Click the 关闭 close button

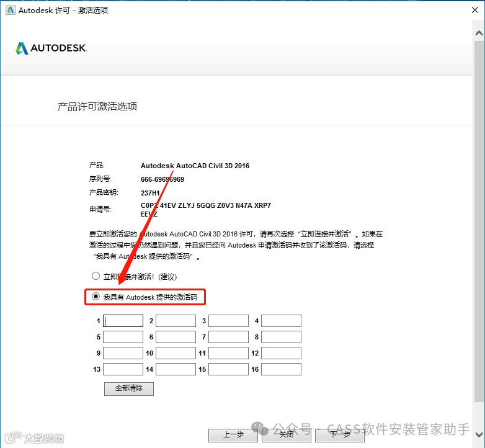pyautogui.click(x=287, y=435)
